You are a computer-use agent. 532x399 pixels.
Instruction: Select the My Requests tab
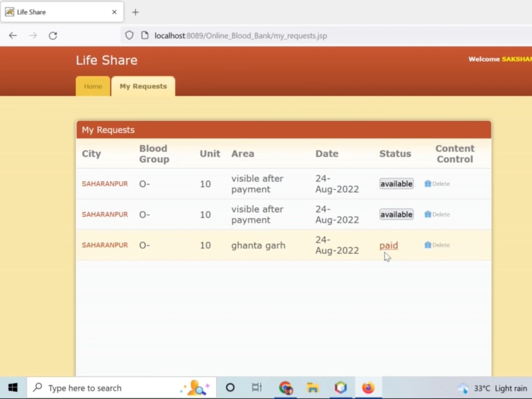tap(143, 86)
